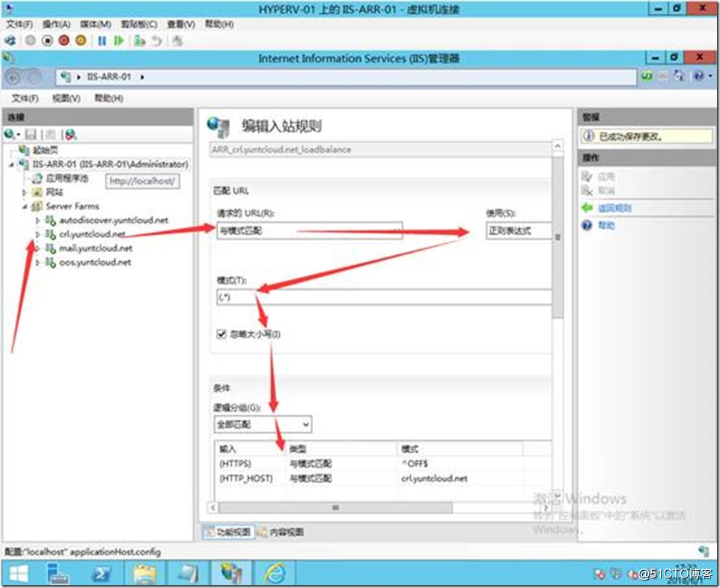Click the orange Save VM state icon
This screenshot has height=588, width=720.
[x=81, y=41]
